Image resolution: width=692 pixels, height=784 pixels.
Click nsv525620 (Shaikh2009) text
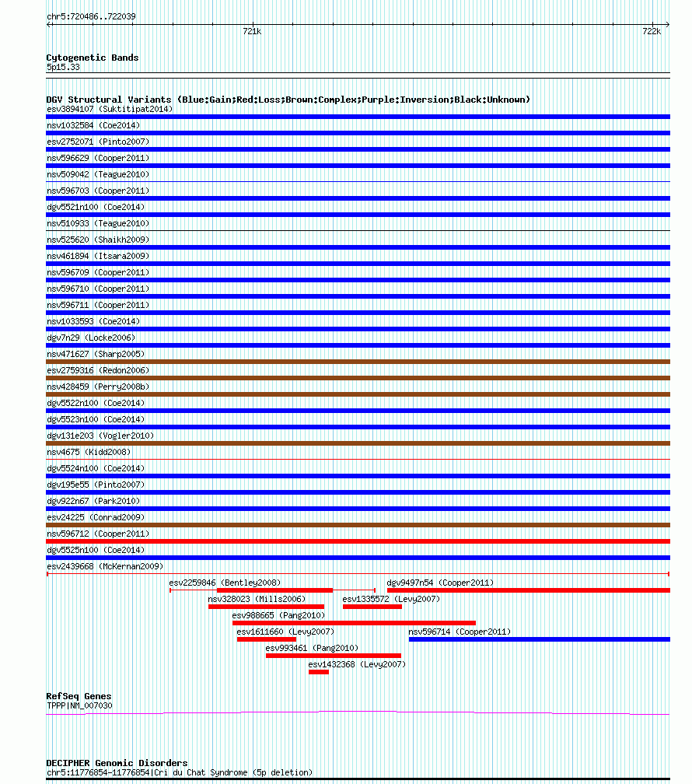[x=98, y=240]
